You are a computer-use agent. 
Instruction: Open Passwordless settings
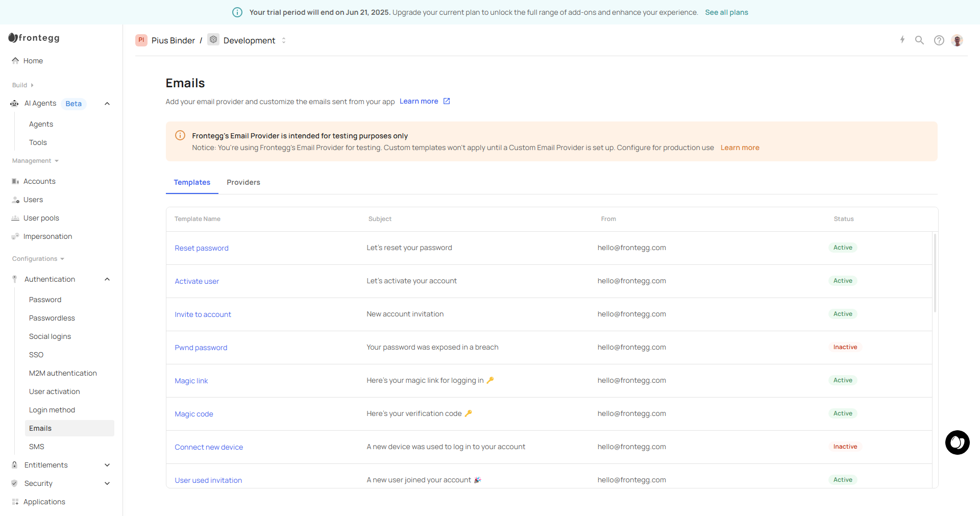52,318
